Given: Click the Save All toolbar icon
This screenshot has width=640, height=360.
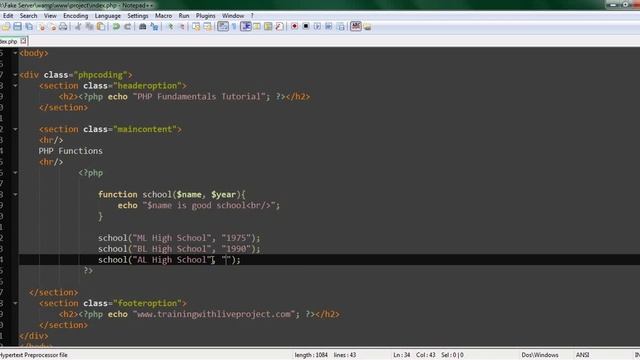Looking at the screenshot, I should pos(29,27).
